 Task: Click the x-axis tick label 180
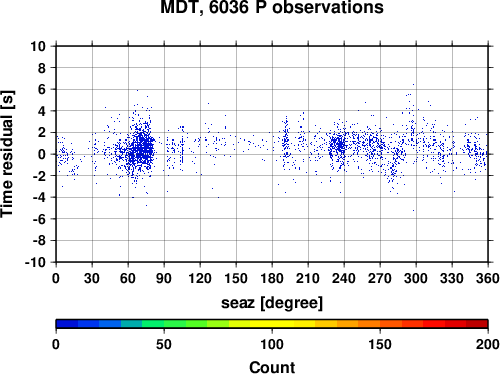272,278
